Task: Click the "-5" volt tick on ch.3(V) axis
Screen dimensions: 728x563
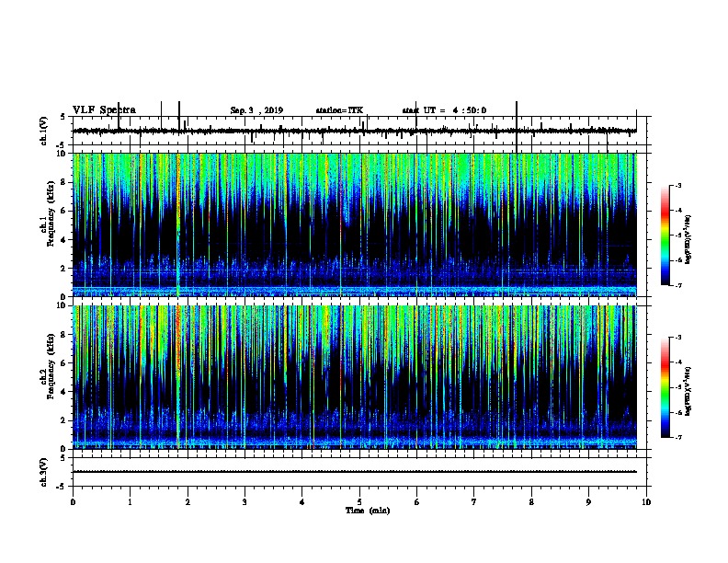Action: point(62,487)
